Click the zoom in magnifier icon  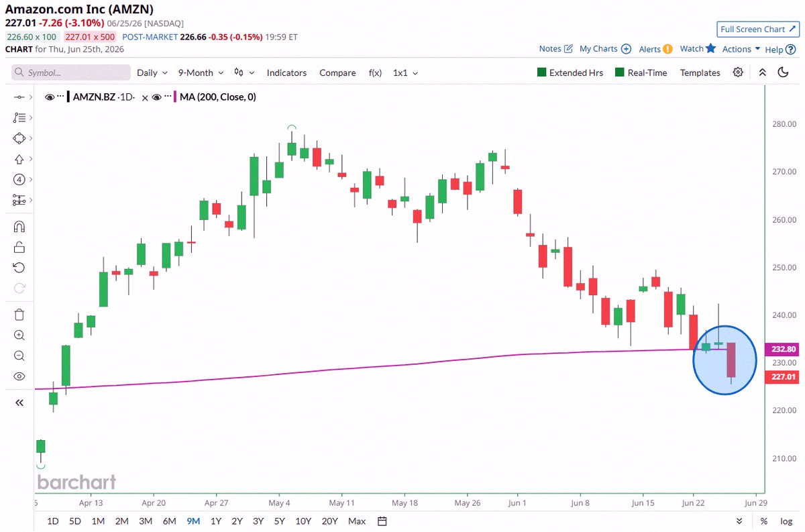[x=19, y=335]
